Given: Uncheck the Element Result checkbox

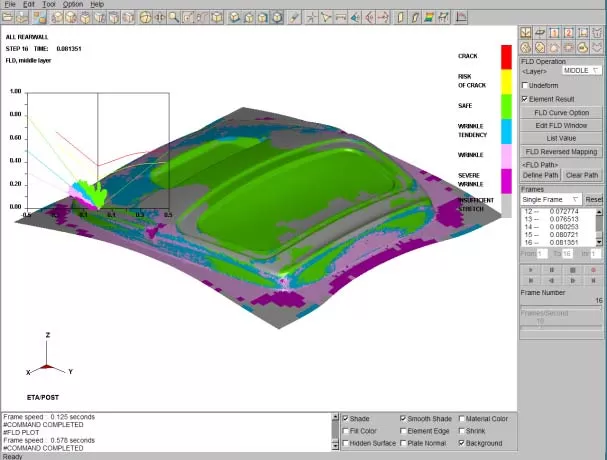Looking at the screenshot, I should coord(525,99).
